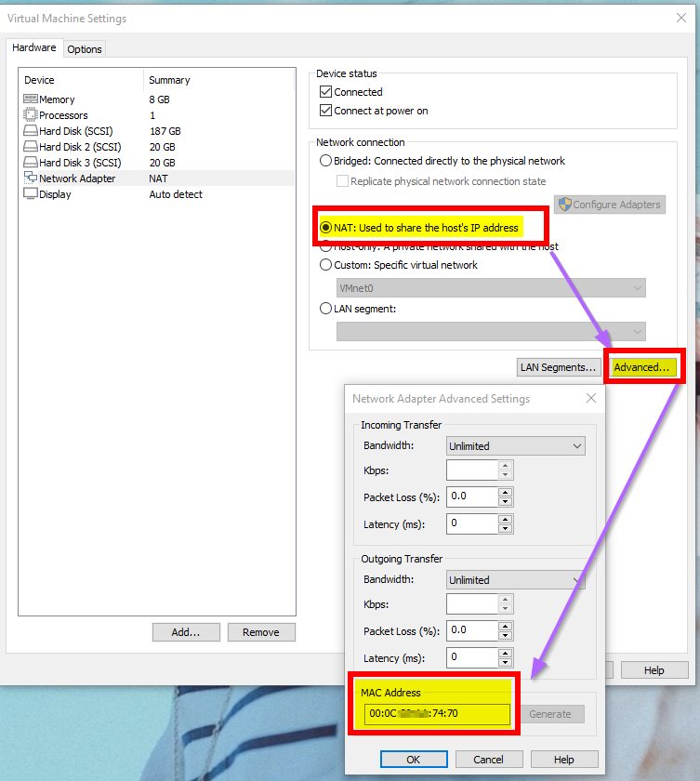
Task: Check Replicate physical network connection state
Action: pyautogui.click(x=342, y=180)
